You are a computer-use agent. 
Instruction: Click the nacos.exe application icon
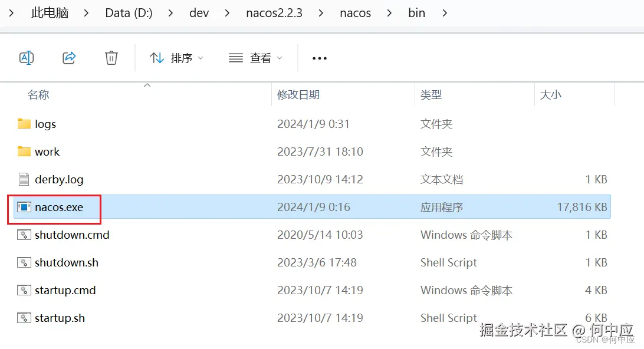pyautogui.click(x=24, y=207)
